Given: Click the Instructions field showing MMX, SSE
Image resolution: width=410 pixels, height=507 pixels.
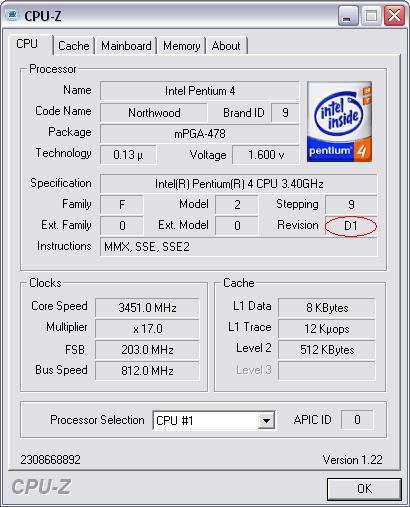Looking at the screenshot, I should (x=239, y=247).
